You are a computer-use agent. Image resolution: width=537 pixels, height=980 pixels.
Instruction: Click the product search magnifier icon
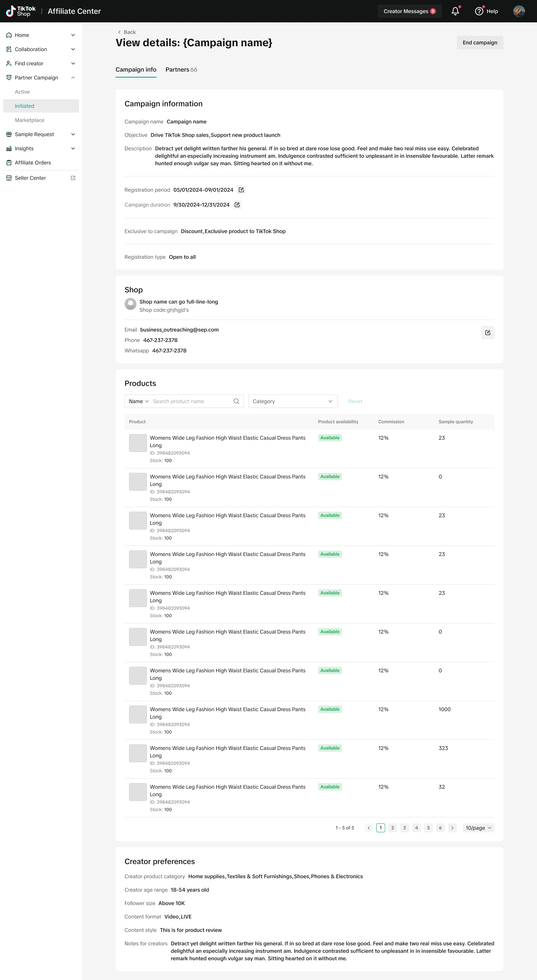pyautogui.click(x=236, y=401)
